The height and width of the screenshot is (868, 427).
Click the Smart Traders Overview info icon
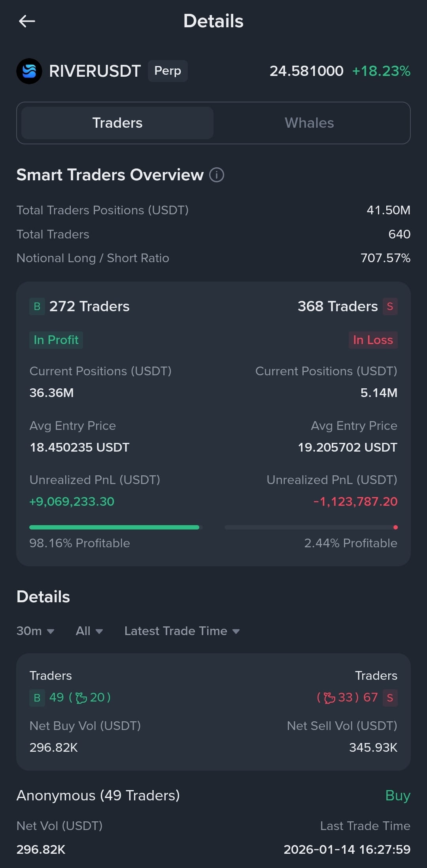pyautogui.click(x=217, y=175)
